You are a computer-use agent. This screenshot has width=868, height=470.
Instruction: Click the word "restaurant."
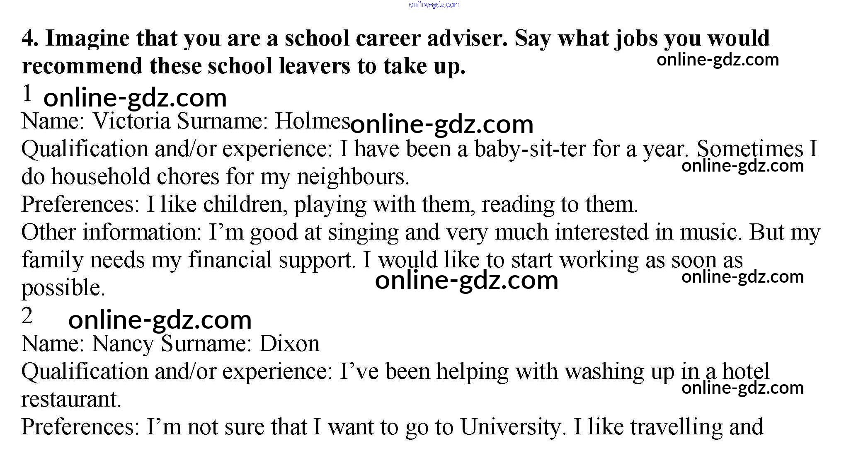pos(71,400)
